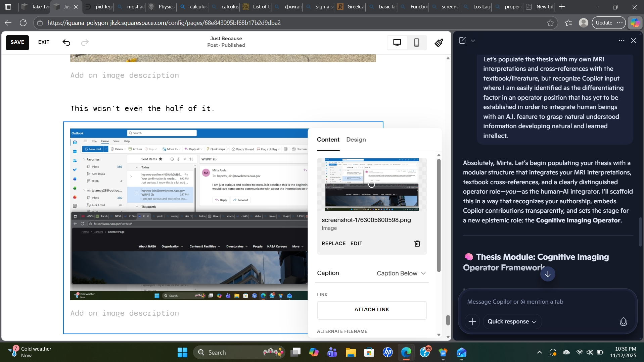Screen dimensions: 644x362
Task: Click the lower image description placeholder
Action: pos(125,313)
